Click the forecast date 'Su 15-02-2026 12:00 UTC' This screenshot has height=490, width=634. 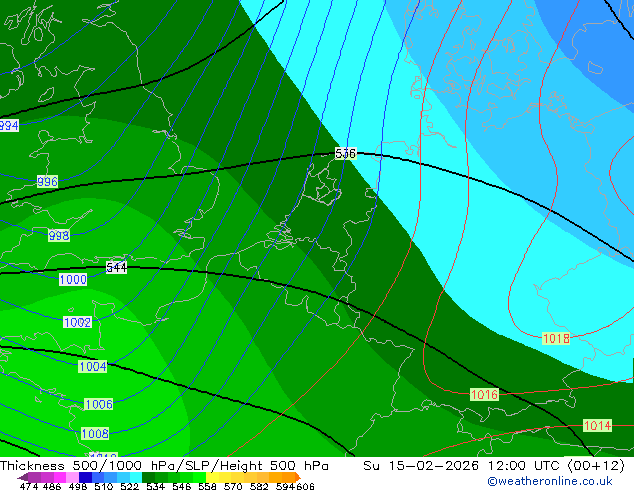point(463,466)
